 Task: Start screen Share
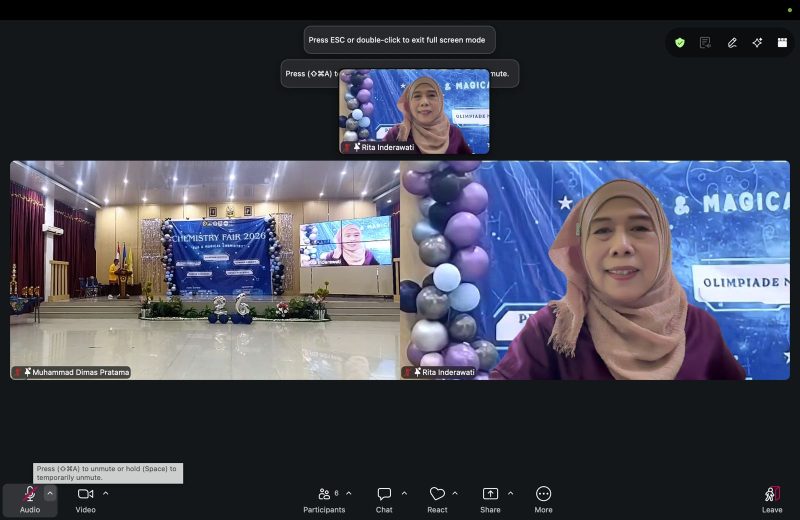pyautogui.click(x=490, y=500)
